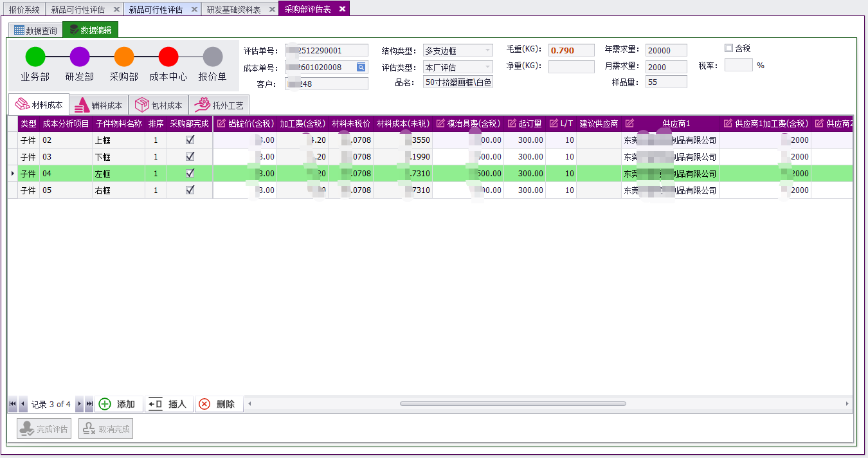The width and height of the screenshot is (868, 458).
Task: Click the 品名 field 50寸挤塑画框
Action: (x=458, y=82)
